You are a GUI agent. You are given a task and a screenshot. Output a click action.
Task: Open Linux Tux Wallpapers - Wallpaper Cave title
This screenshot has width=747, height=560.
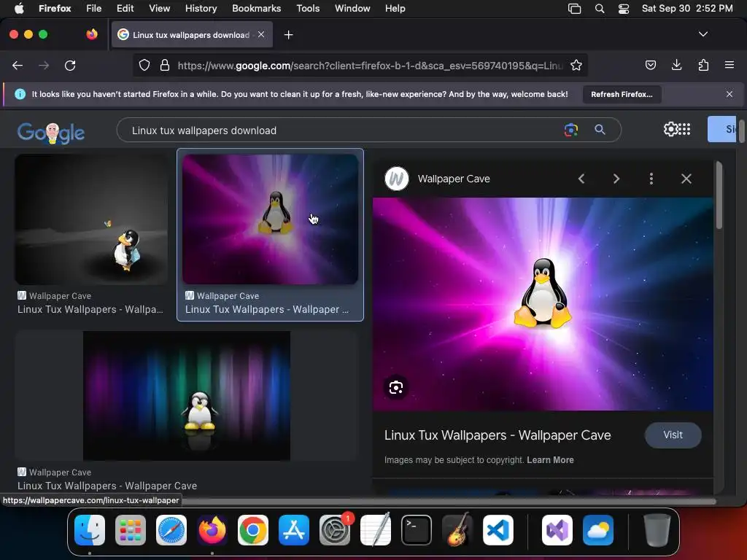498,435
